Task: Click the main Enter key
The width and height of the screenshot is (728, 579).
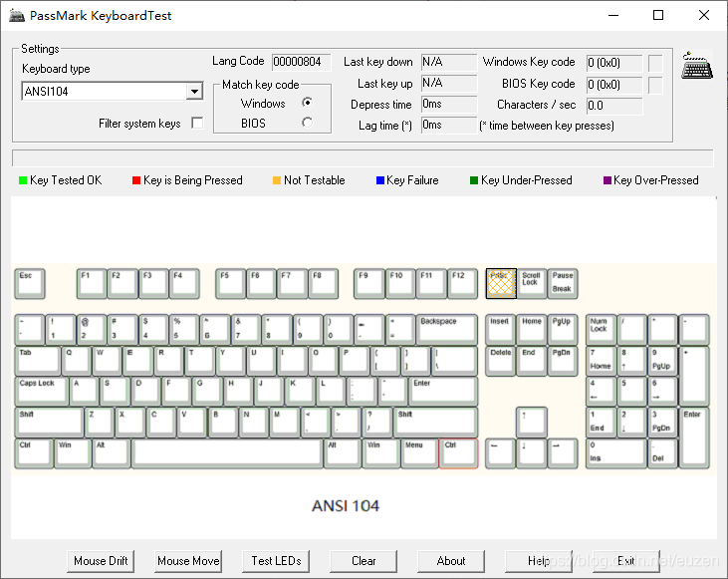Action: coord(443,392)
